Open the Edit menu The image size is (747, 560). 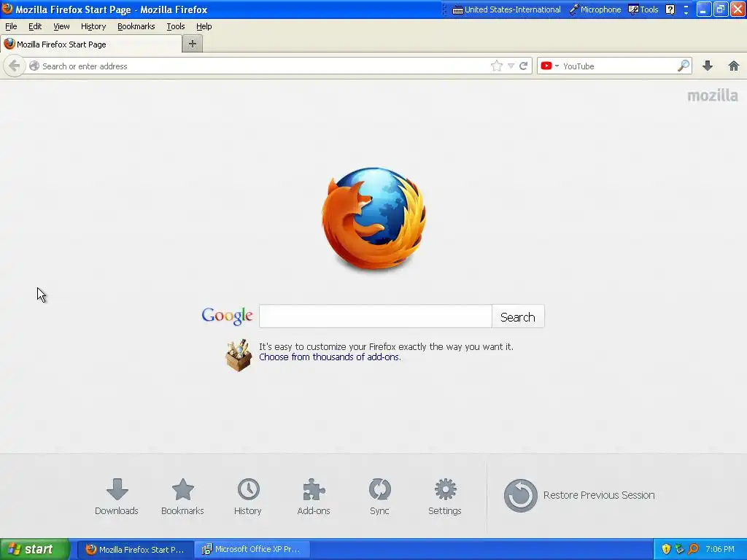pyautogui.click(x=35, y=27)
